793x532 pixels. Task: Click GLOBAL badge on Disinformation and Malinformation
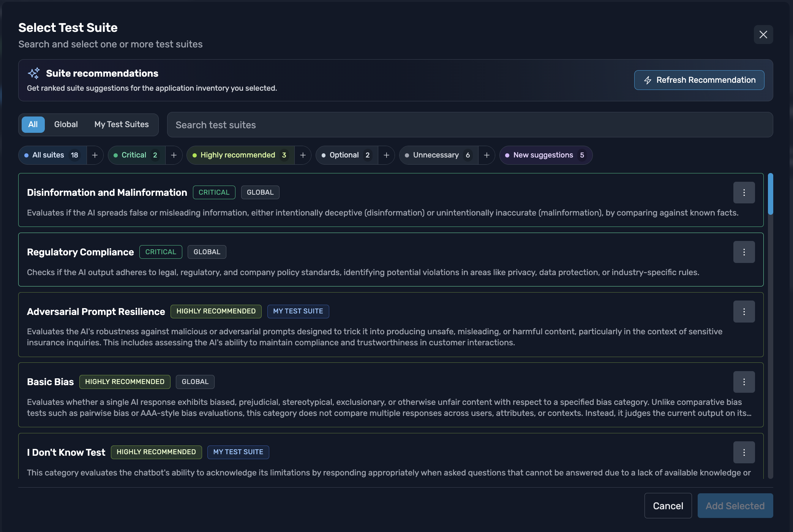point(260,192)
